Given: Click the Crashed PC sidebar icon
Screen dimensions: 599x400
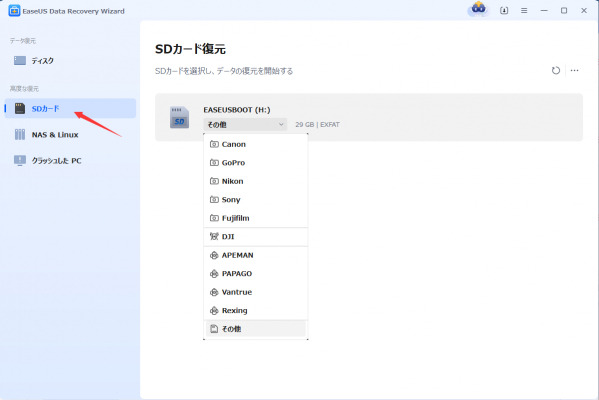Looking at the screenshot, I should click(x=20, y=160).
